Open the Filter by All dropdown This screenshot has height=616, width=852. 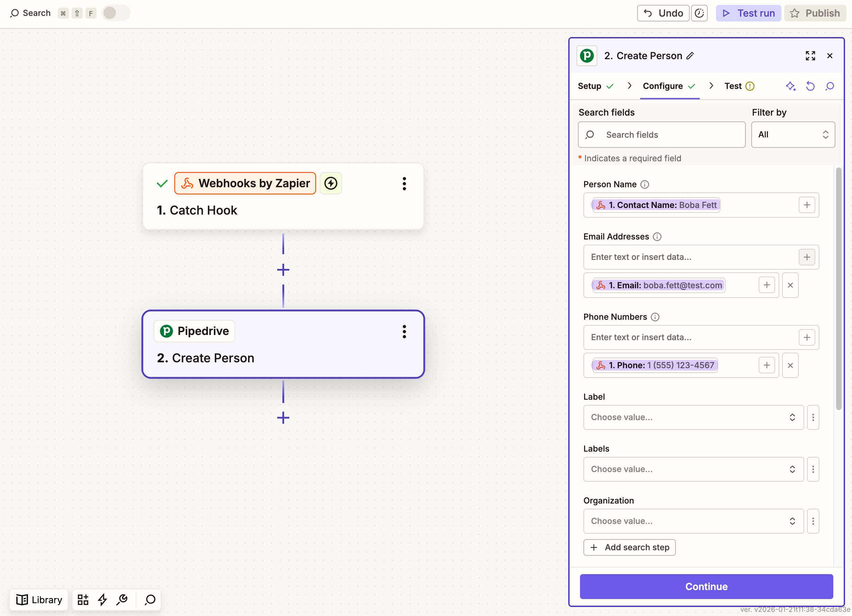pyautogui.click(x=792, y=135)
